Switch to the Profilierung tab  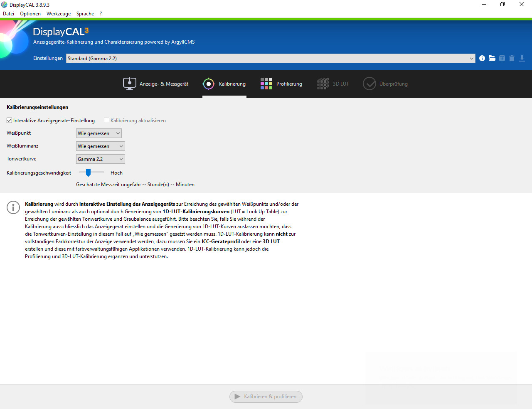point(281,84)
